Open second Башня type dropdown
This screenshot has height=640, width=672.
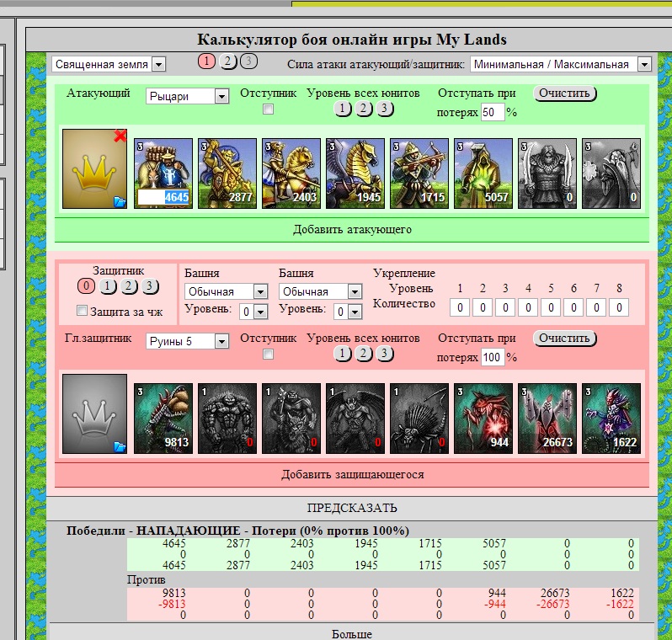321,291
